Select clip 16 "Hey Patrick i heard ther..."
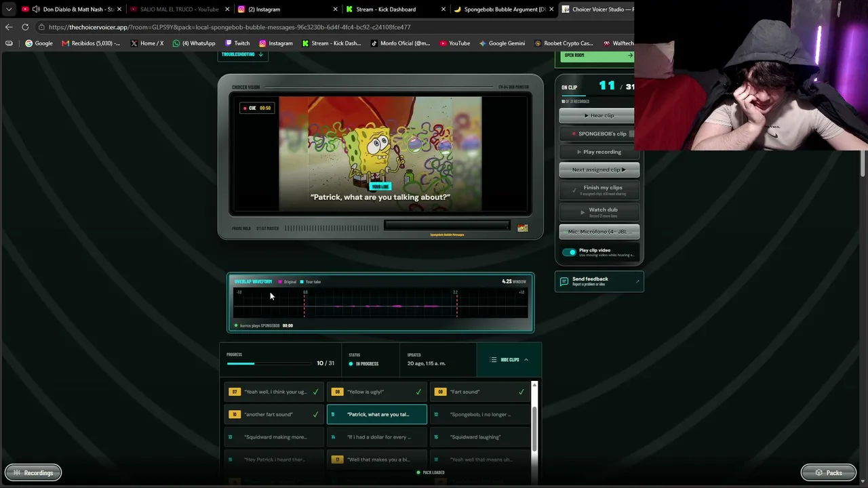868x488 pixels. pos(274,460)
